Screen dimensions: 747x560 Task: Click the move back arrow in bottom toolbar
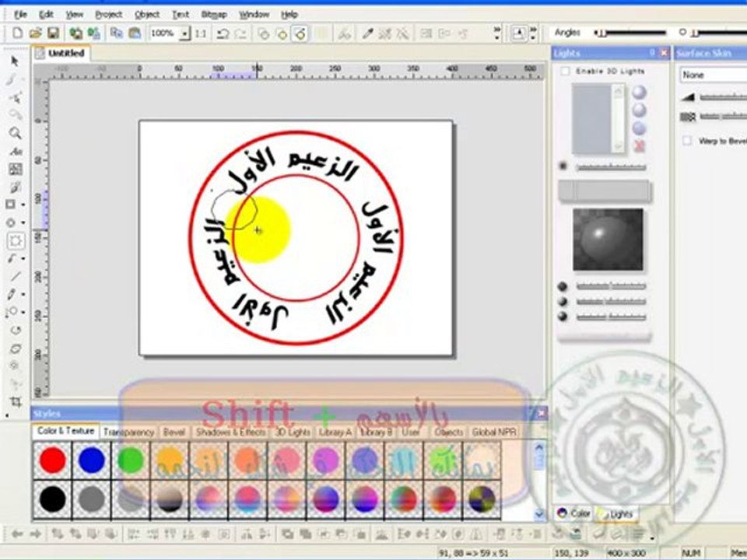tap(18, 534)
